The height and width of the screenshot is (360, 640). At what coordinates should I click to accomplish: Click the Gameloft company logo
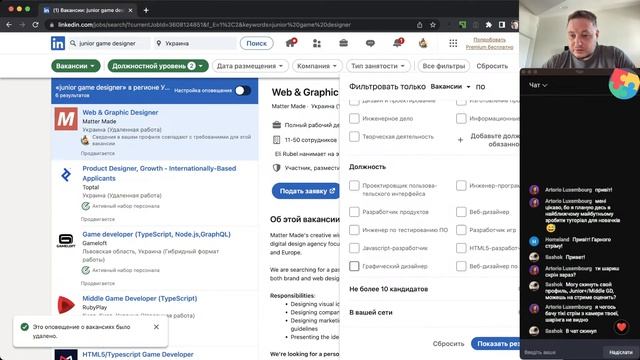click(66, 241)
